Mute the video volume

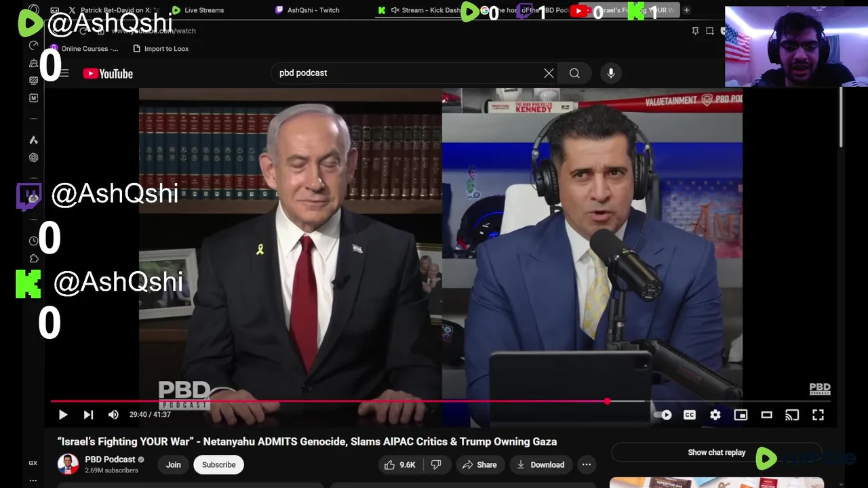coord(113,415)
